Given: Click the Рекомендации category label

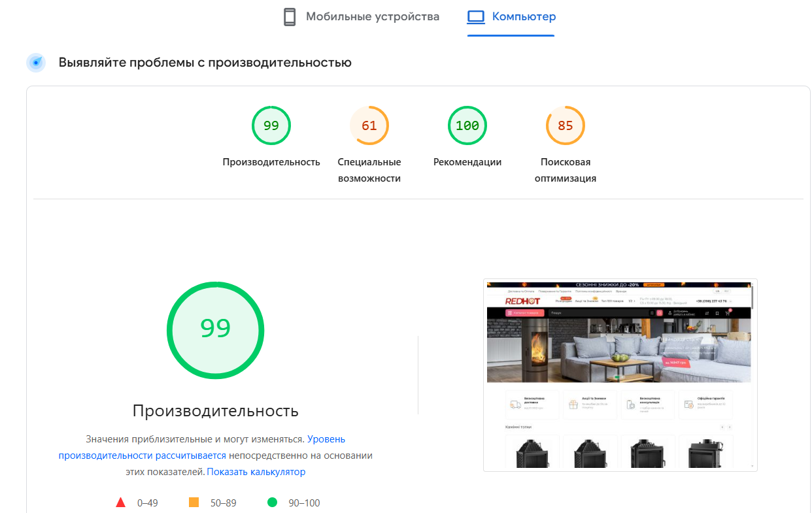Looking at the screenshot, I should (467, 162).
